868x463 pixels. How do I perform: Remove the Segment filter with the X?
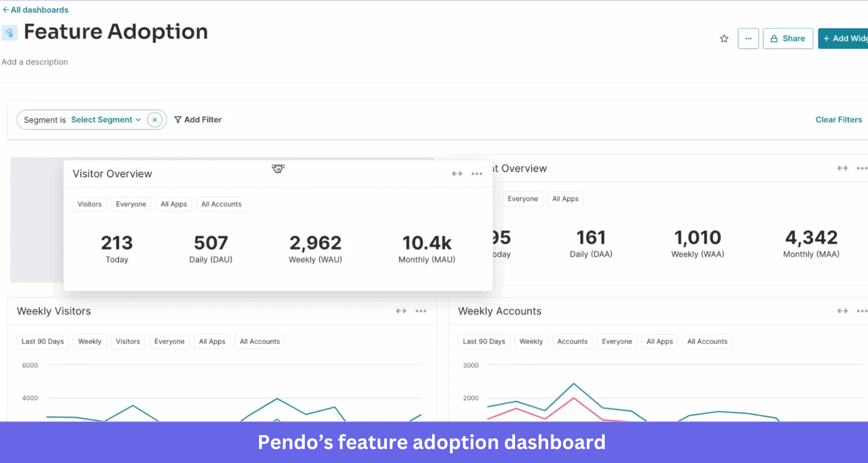coord(154,119)
